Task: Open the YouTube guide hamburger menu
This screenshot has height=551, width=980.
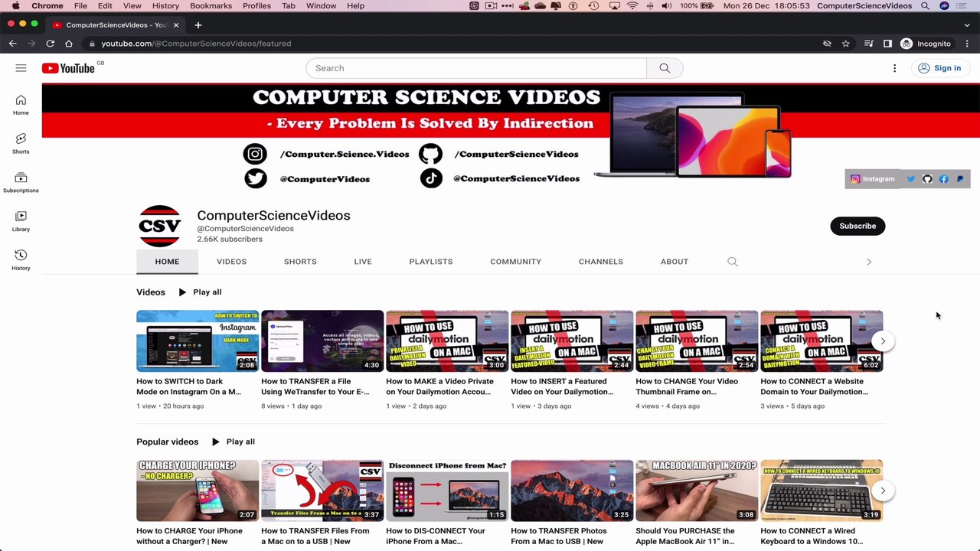Action: pos(21,68)
